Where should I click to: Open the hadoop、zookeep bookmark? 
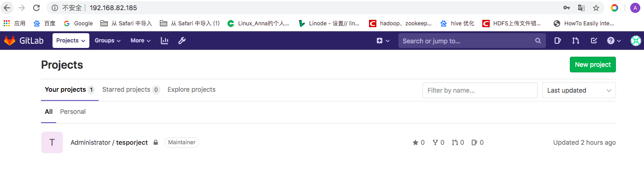[401, 23]
